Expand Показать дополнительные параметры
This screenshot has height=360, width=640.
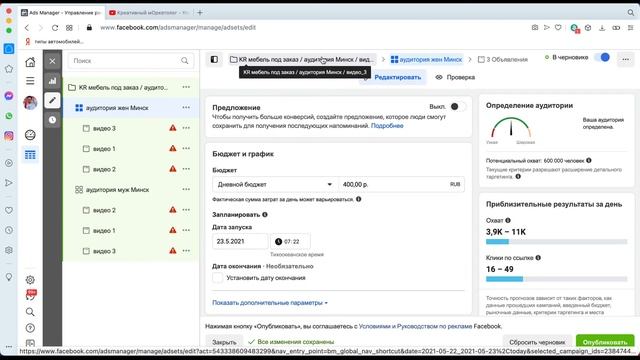click(x=270, y=303)
